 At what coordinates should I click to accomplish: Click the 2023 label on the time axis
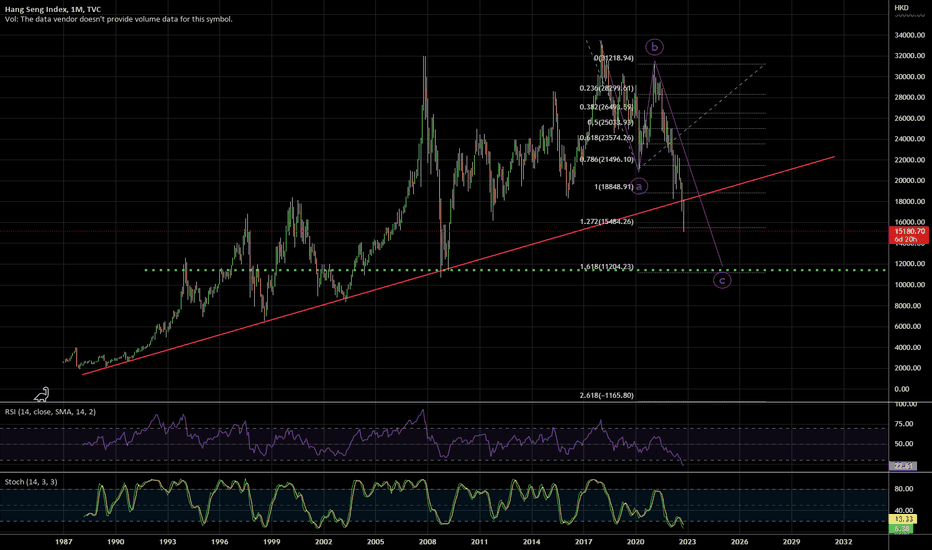tap(688, 542)
